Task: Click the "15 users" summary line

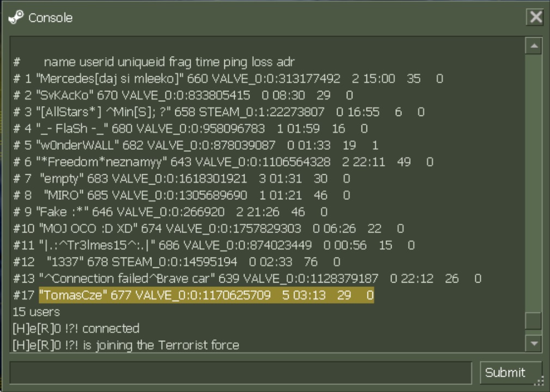Action: coord(36,312)
